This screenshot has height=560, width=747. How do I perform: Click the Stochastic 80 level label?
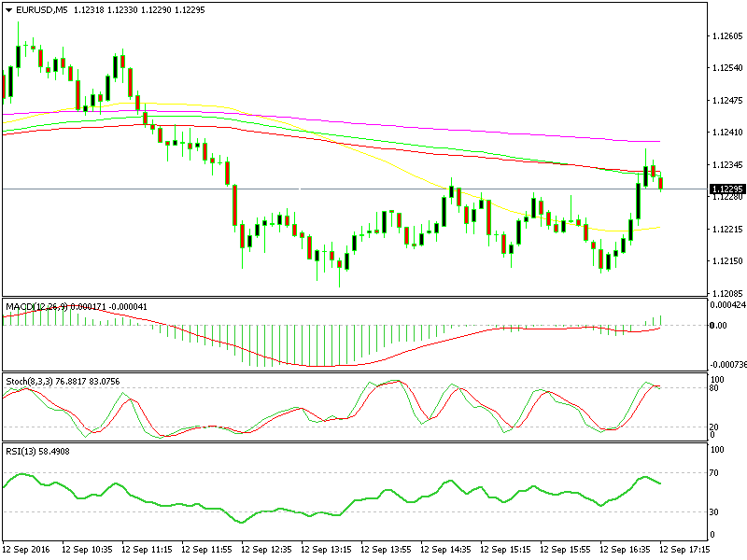point(714,387)
